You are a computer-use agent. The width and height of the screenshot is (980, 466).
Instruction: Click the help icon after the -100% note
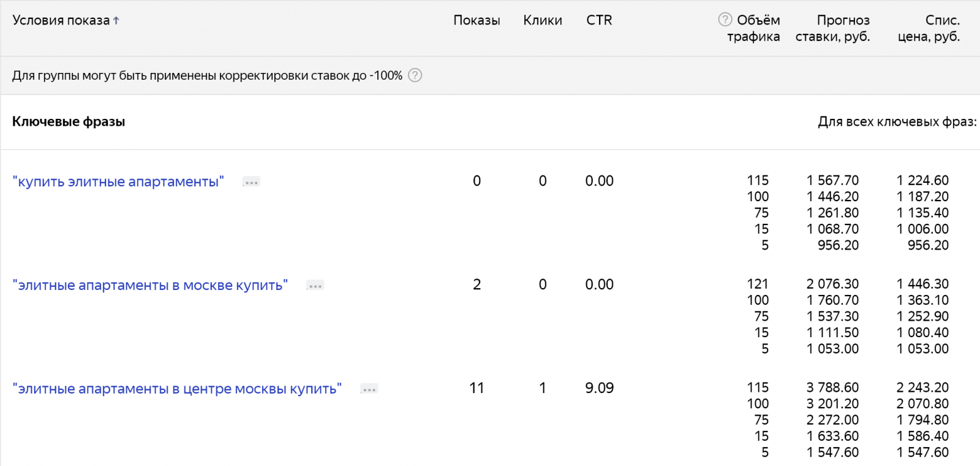[x=415, y=75]
